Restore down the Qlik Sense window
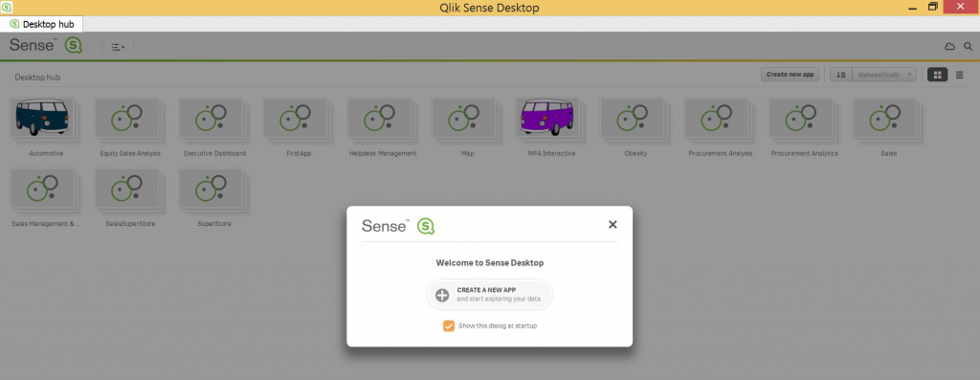Image resolution: width=980 pixels, height=380 pixels. (932, 7)
